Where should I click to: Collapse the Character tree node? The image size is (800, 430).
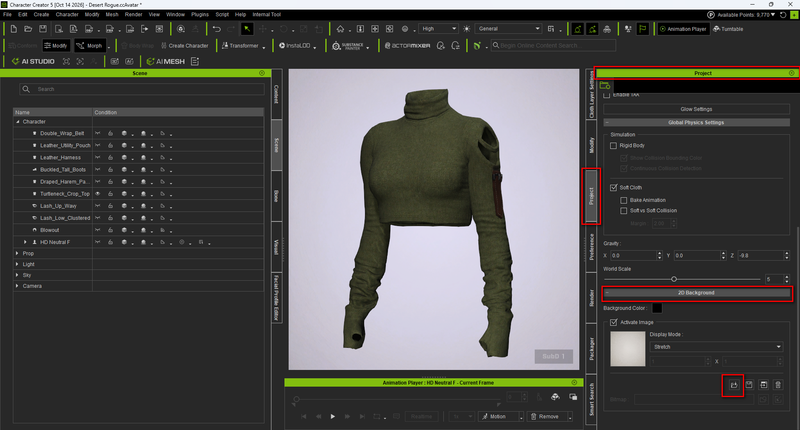pos(18,122)
